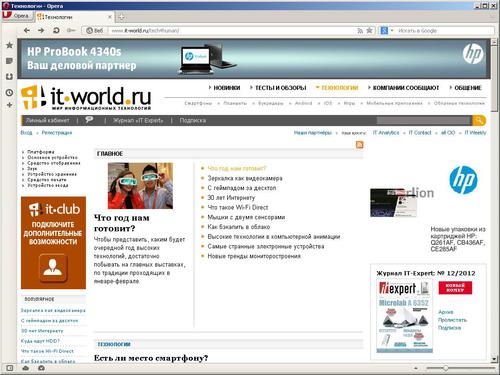Open History clock icon in sidebar
The height and width of the screenshot is (375, 500).
[x=9, y=93]
